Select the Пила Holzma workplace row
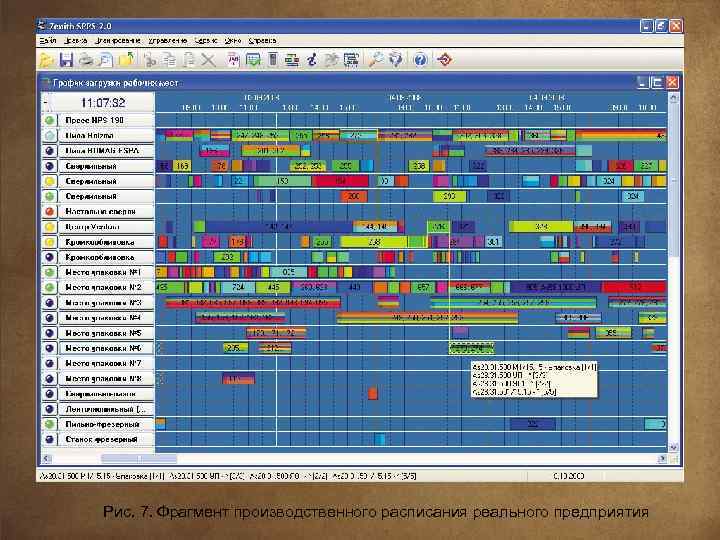The height and width of the screenshot is (540, 720). point(106,135)
